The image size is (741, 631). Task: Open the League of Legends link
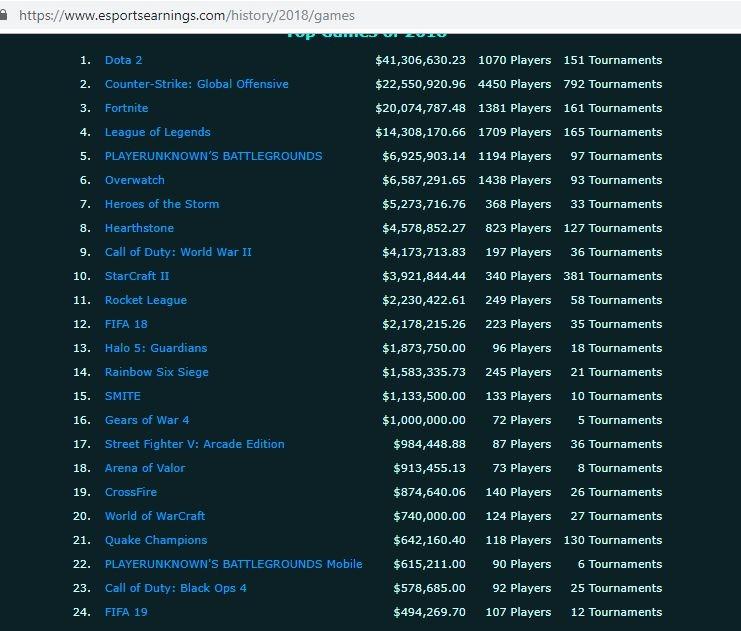pyautogui.click(x=157, y=132)
